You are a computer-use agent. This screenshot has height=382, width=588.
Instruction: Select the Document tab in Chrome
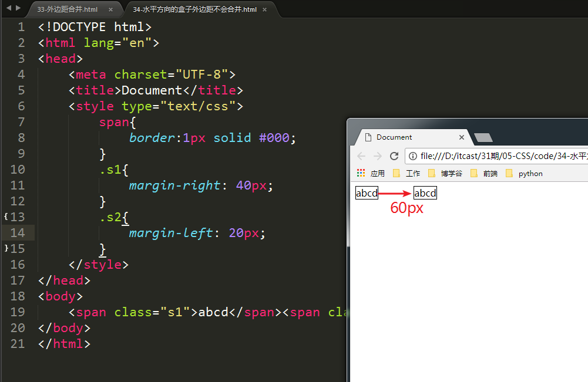tap(405, 137)
